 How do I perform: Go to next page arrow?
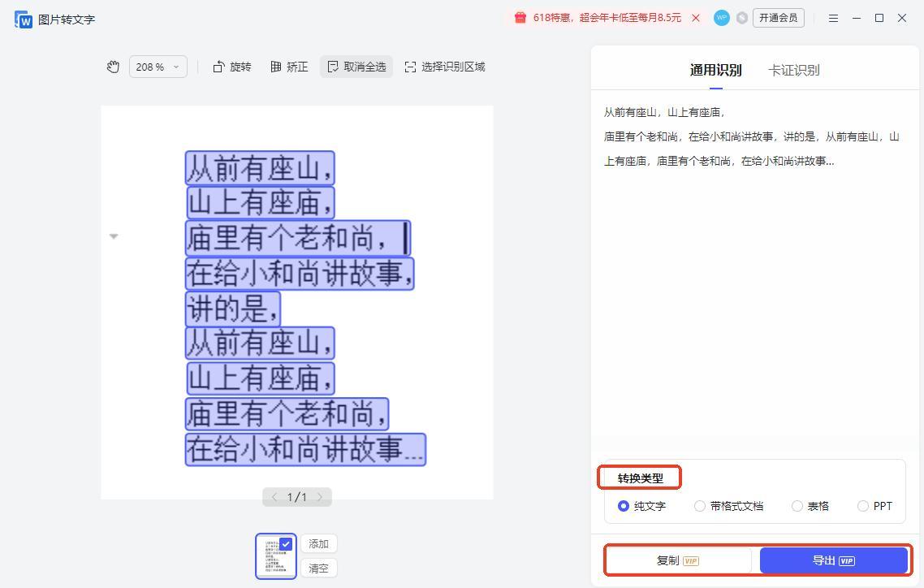tap(320, 497)
